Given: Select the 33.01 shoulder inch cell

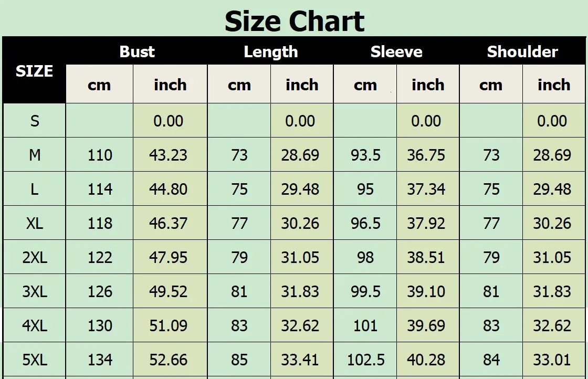Looking at the screenshot, I should (552, 360).
